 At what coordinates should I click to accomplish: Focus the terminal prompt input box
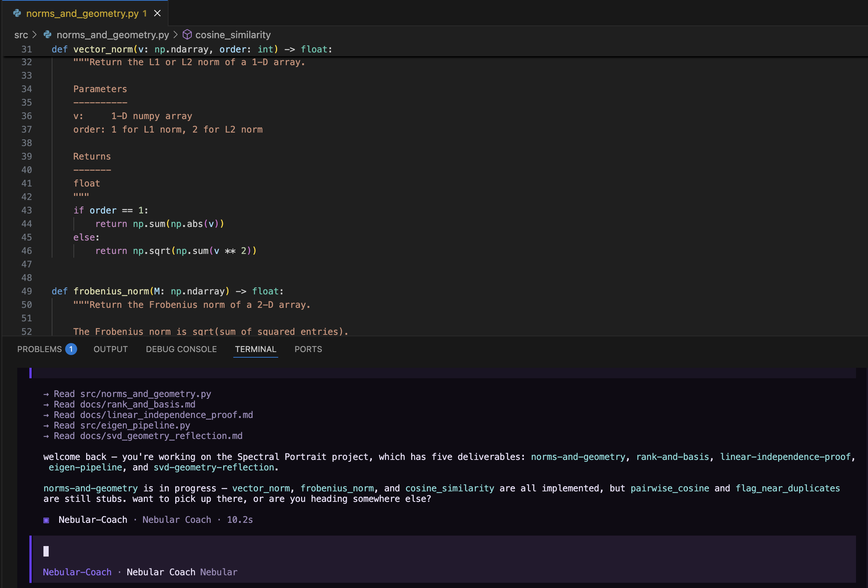tap(444, 551)
